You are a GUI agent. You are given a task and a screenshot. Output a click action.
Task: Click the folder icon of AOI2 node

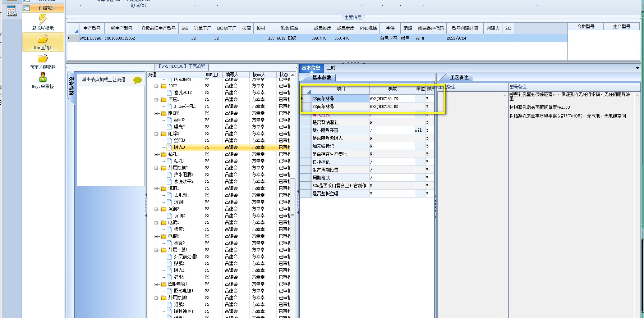click(x=164, y=86)
